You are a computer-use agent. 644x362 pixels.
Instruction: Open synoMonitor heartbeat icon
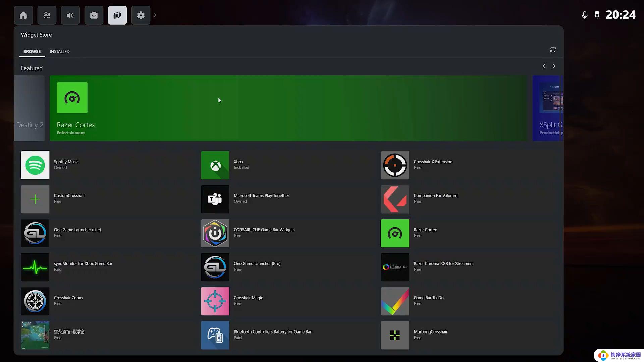35,267
